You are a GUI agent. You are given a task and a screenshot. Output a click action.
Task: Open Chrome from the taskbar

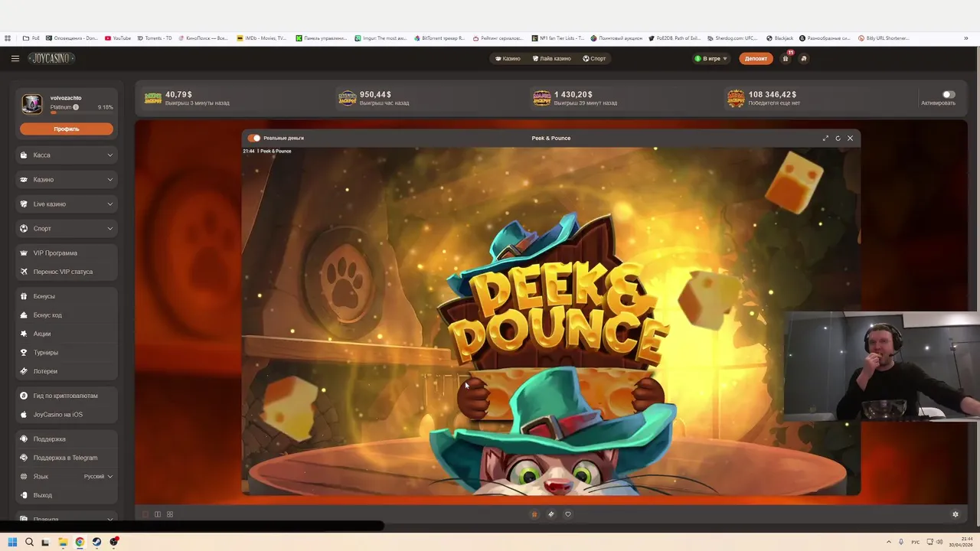click(80, 542)
